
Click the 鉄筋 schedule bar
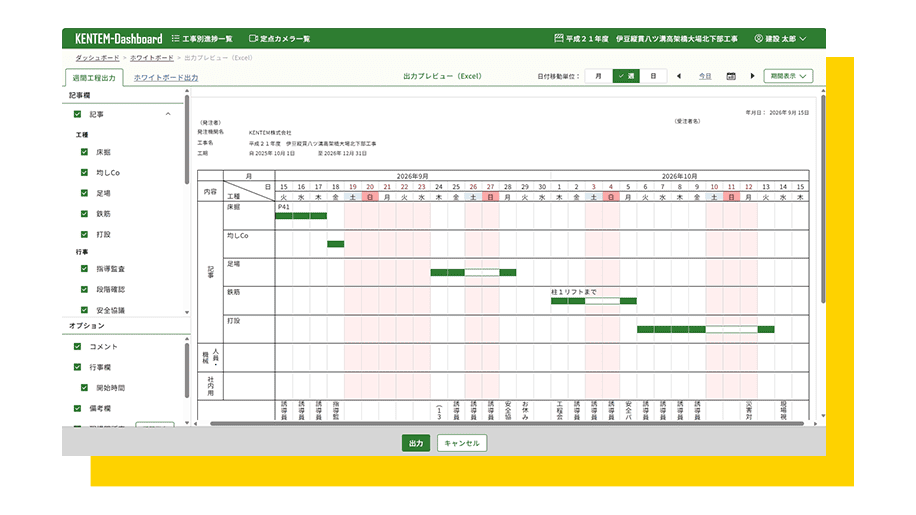tap(594, 301)
